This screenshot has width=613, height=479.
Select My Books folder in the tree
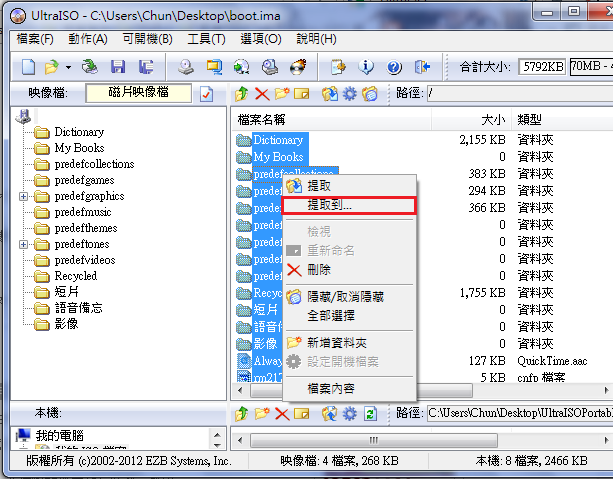tap(79, 148)
